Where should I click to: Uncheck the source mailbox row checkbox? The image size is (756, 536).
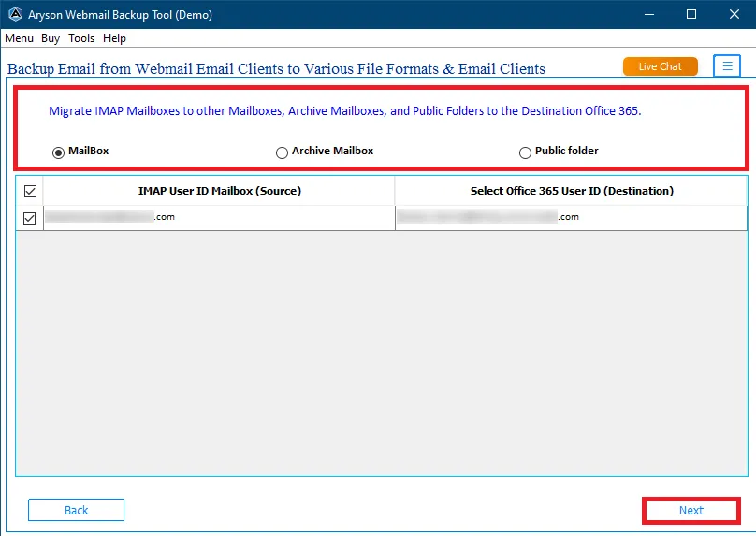(x=29, y=218)
